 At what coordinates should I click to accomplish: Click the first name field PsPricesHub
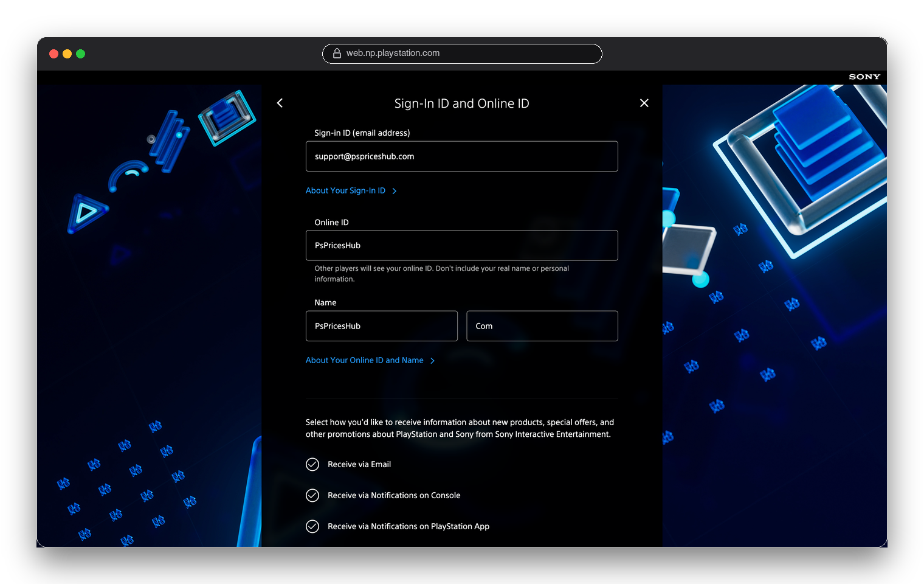(382, 326)
